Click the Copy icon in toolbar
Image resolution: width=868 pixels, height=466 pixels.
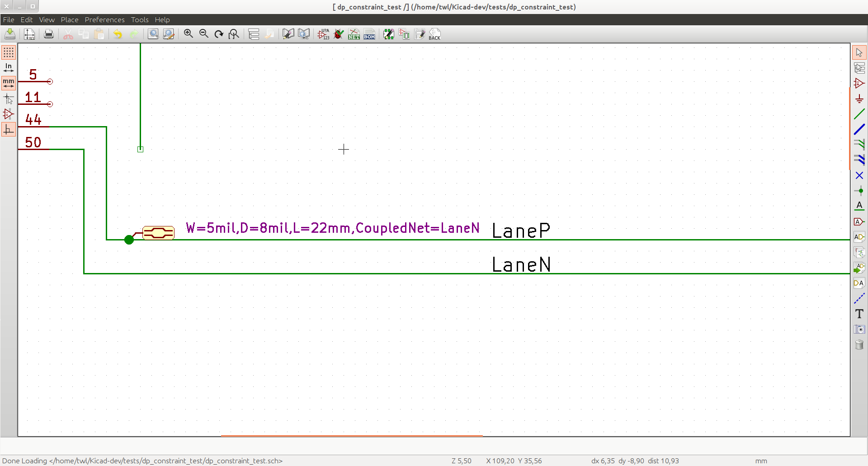coord(84,34)
